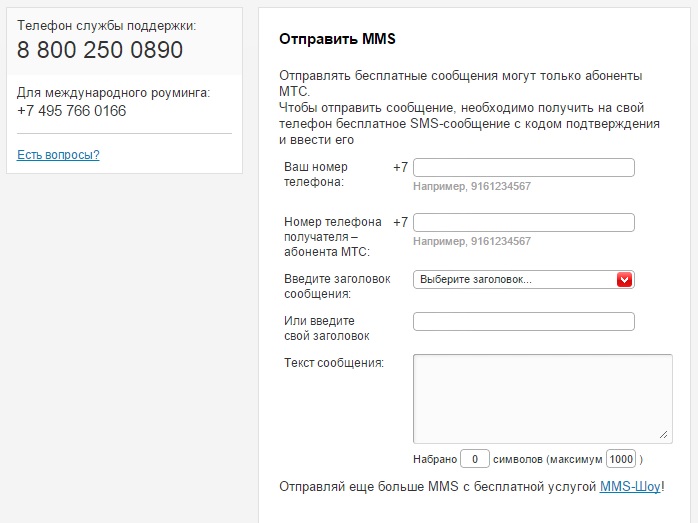
Task: Click the "Отправить MMS" heading
Action: point(337,40)
